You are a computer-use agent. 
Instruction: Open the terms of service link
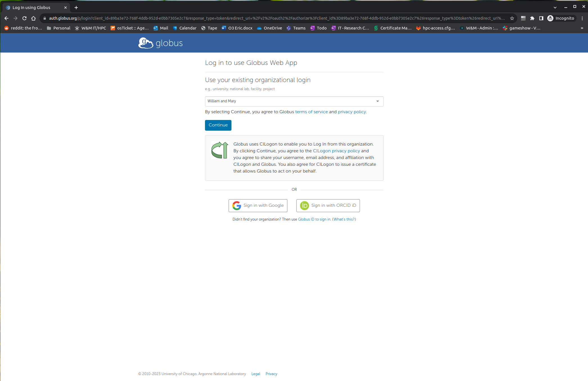pyautogui.click(x=311, y=112)
